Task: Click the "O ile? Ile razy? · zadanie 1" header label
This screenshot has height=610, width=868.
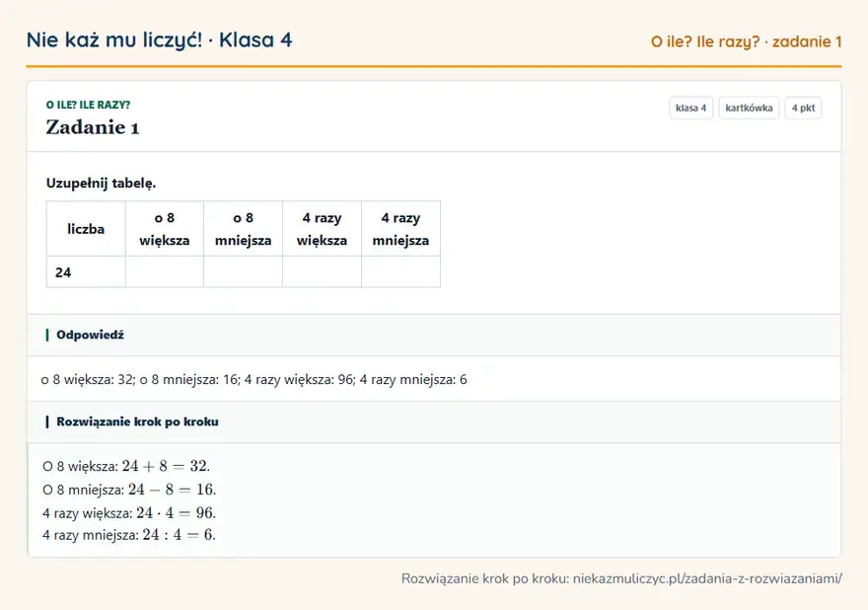Action: point(747,41)
